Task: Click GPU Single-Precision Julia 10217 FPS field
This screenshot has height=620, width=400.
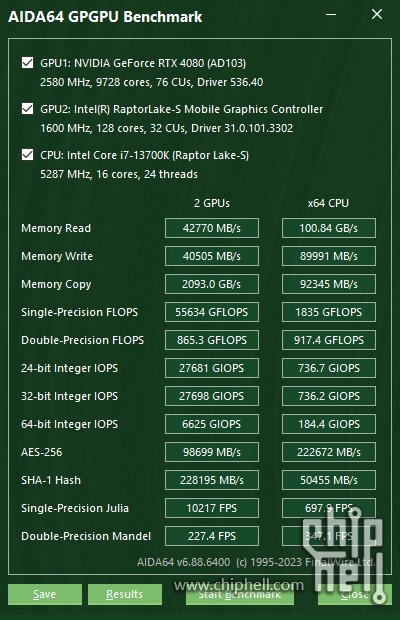Action: tap(212, 508)
